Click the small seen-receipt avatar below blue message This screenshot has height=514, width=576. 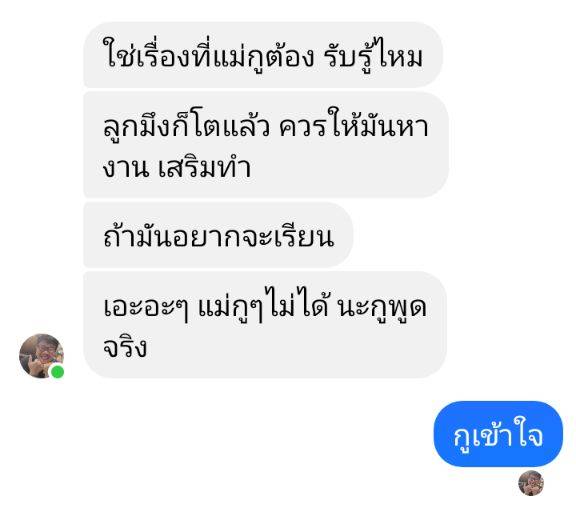coord(531,483)
